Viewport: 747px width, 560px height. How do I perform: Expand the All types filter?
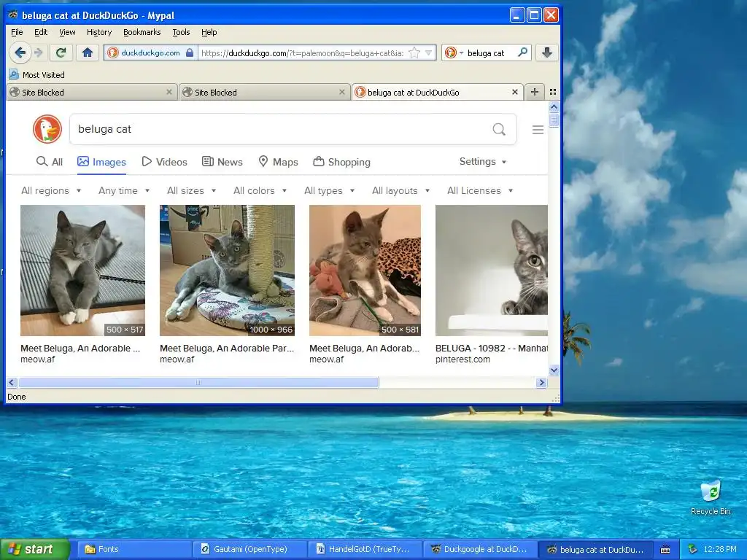330,190
